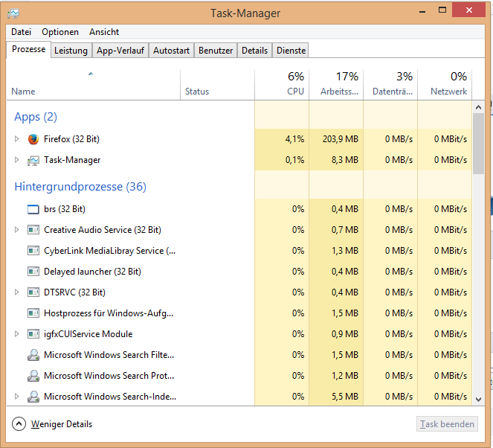Sort by the Name column header
Screen dimensions: 493x448
point(94,85)
